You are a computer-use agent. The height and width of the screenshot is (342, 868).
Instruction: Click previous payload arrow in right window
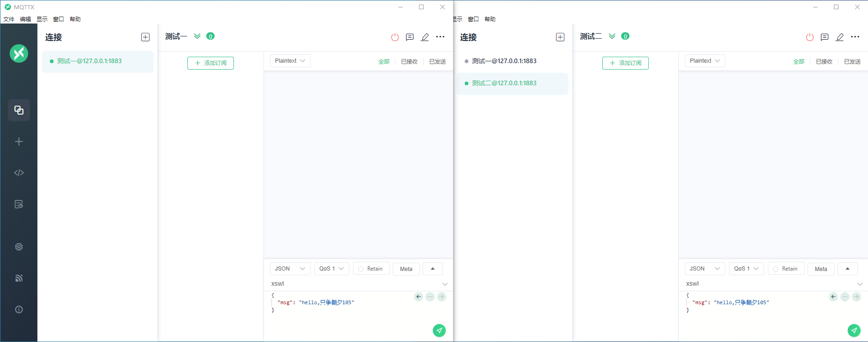click(833, 297)
